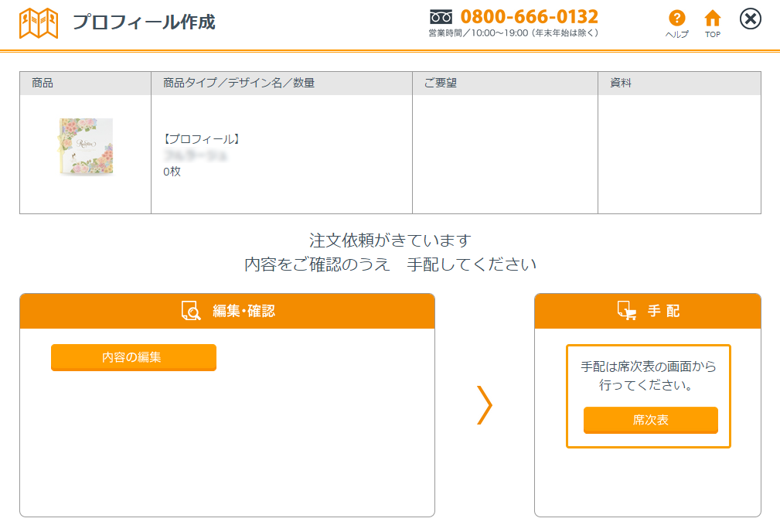Click the cart icon in 手配 header
Image resolution: width=780 pixels, height=532 pixels.
click(x=627, y=311)
